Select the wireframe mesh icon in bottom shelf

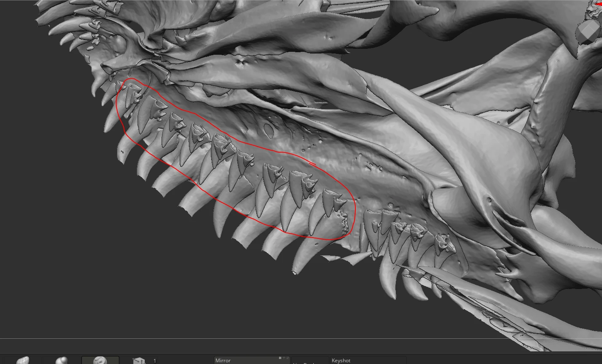pos(23,361)
